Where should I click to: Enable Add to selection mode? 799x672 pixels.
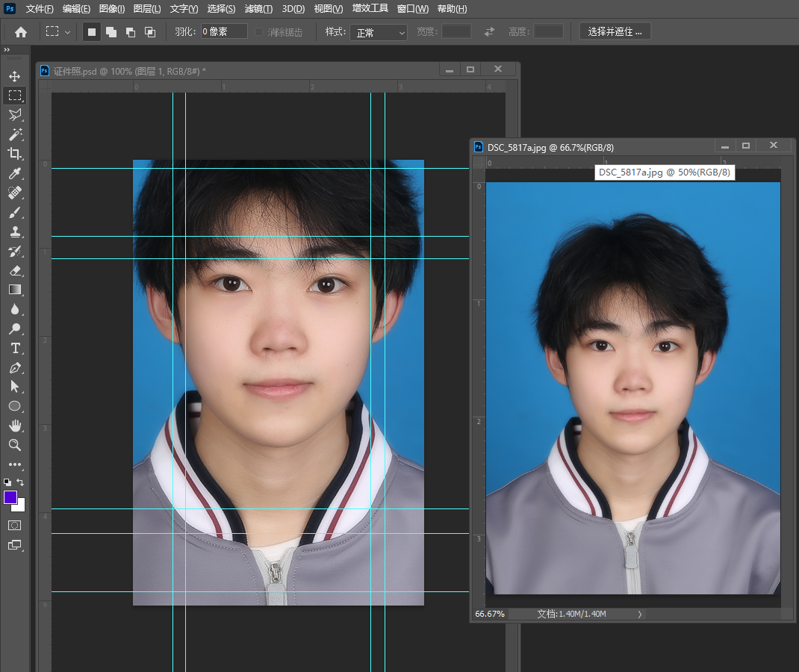tap(111, 32)
